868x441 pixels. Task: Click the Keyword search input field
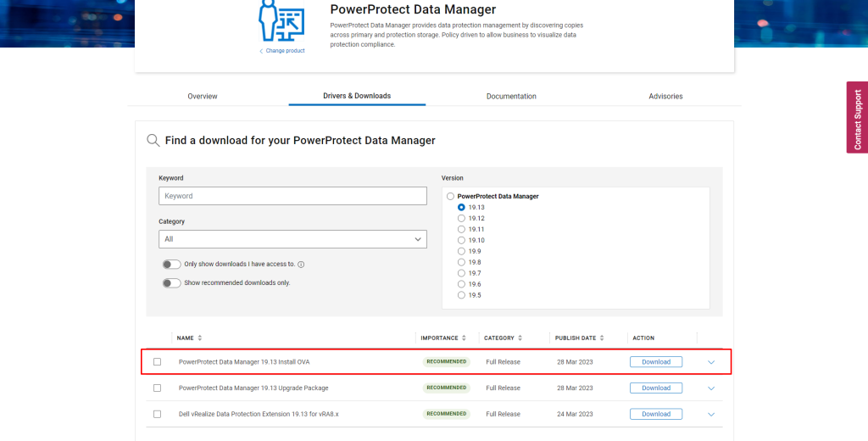[292, 196]
